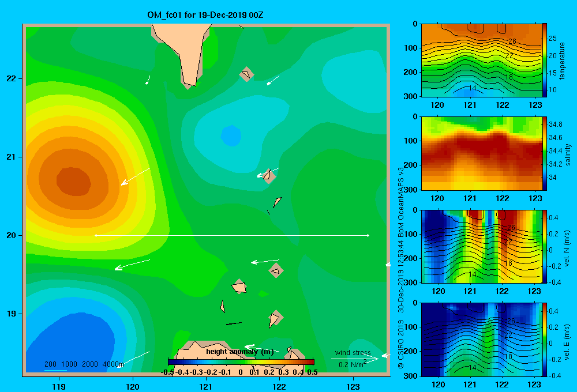Click the '200' depth contour legend entry

tap(50, 364)
